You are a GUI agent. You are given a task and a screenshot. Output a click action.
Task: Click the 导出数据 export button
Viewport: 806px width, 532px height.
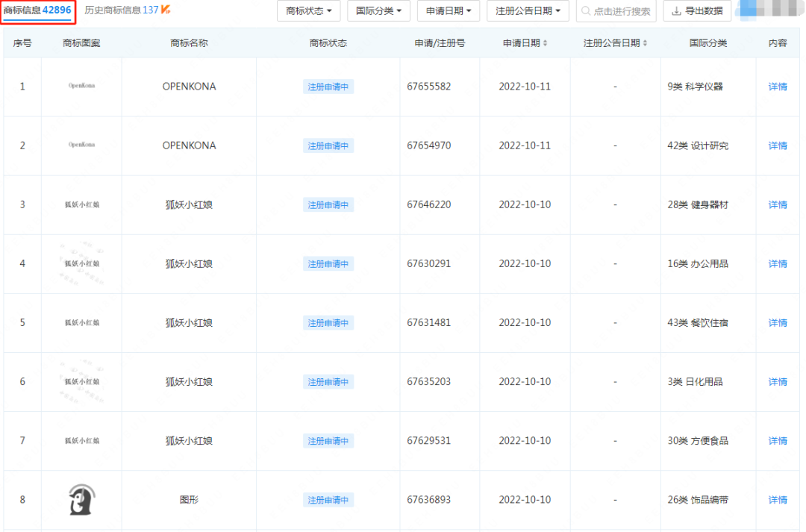pos(697,11)
